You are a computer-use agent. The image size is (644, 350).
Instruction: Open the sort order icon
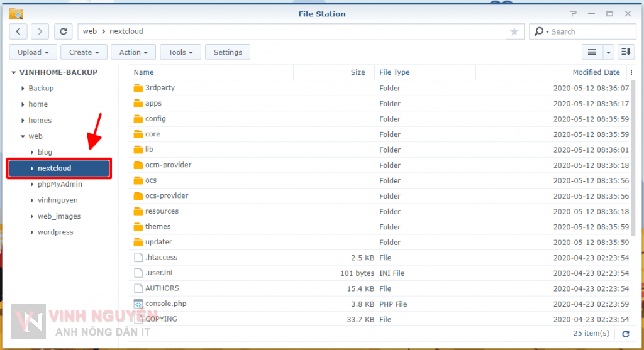[x=626, y=52]
